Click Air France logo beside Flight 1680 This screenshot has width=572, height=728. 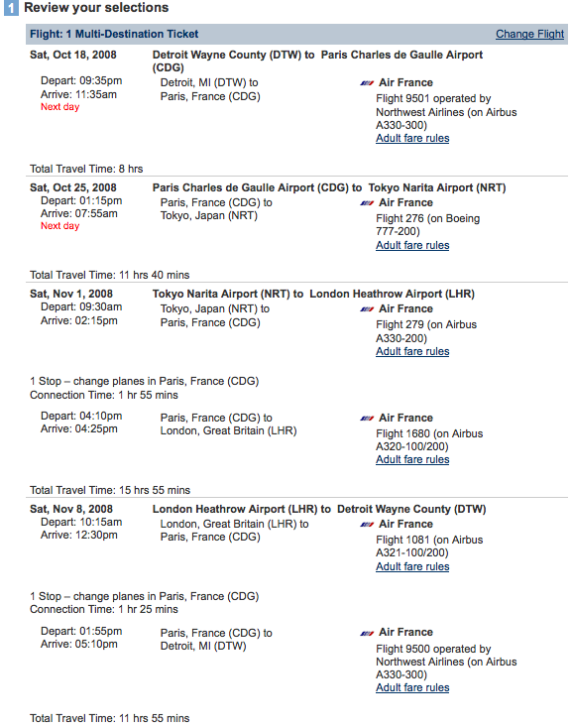367,419
